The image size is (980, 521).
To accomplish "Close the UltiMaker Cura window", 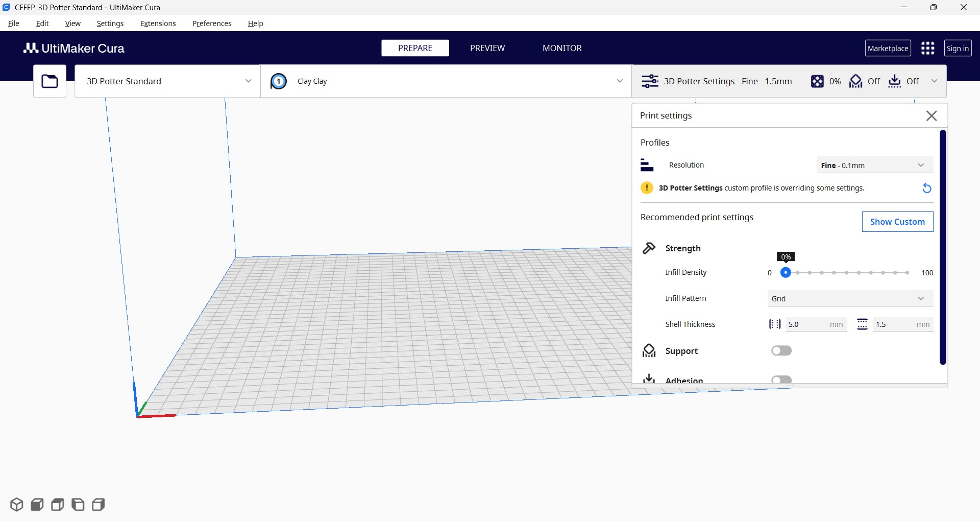I will 964,7.
